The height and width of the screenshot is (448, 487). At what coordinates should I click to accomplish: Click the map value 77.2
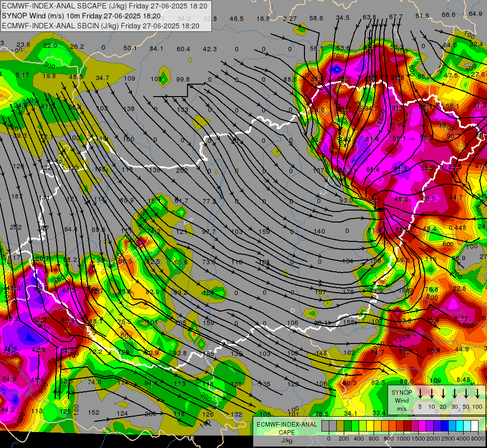[209, 202]
